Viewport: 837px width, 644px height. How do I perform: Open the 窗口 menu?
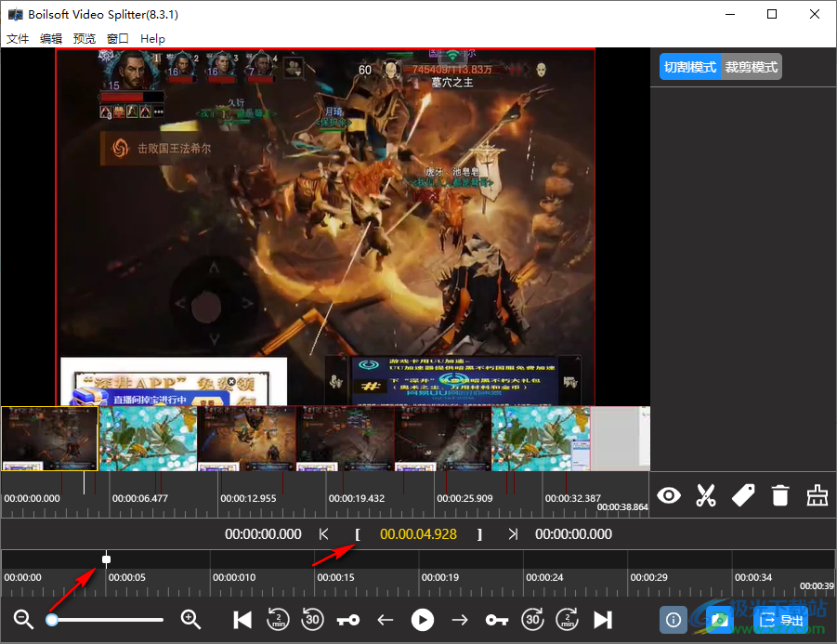[x=117, y=39]
